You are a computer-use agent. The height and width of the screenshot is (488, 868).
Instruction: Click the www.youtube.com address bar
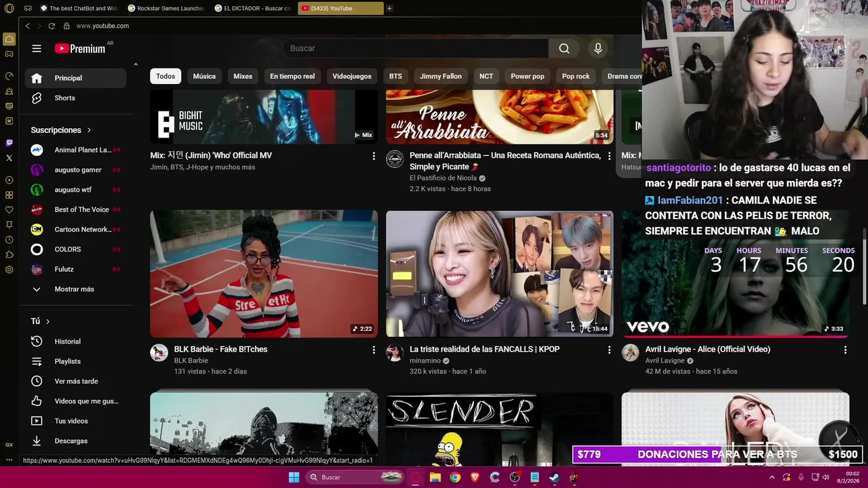pos(102,26)
